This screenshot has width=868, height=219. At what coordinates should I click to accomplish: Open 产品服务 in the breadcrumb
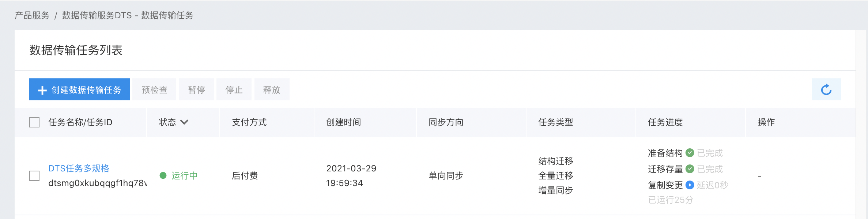[x=32, y=15]
